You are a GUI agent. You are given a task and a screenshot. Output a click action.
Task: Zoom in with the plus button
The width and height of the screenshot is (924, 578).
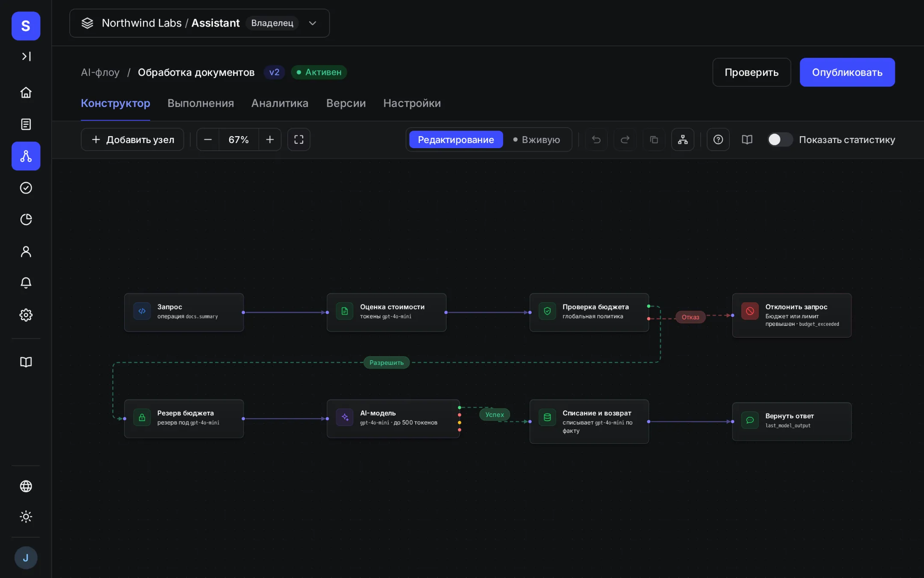tap(270, 140)
